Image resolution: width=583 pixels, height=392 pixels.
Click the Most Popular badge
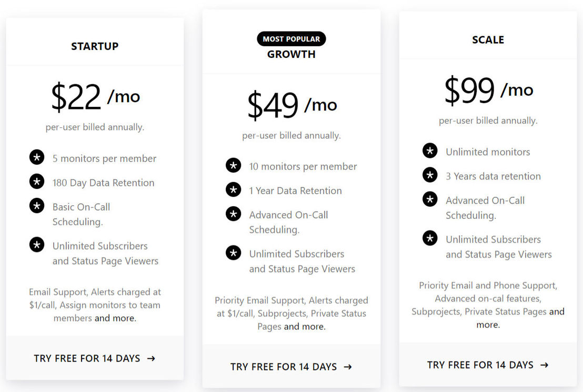[291, 39]
